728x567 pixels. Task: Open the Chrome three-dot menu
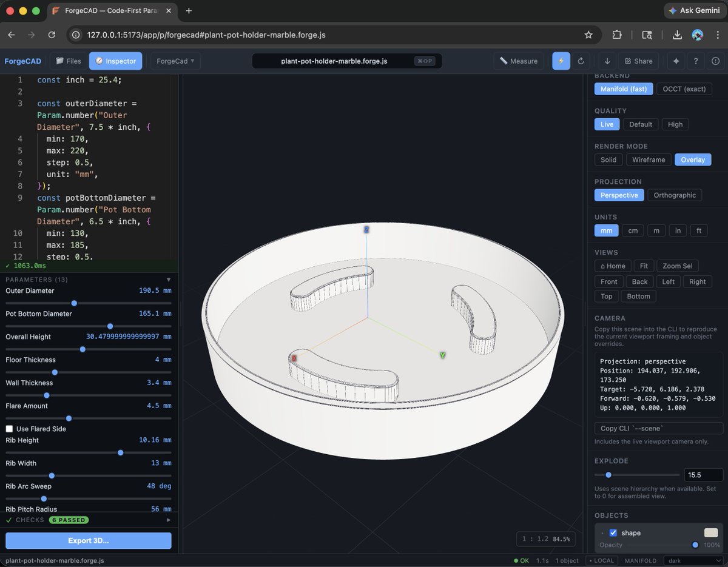[x=716, y=35]
